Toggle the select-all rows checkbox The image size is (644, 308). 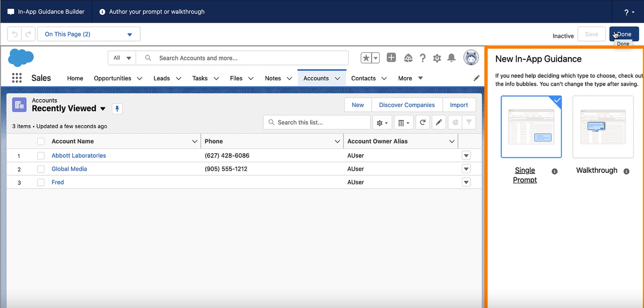pos(41,141)
